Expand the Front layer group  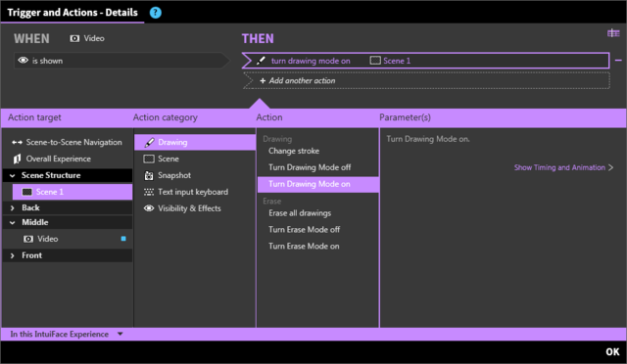click(x=13, y=255)
